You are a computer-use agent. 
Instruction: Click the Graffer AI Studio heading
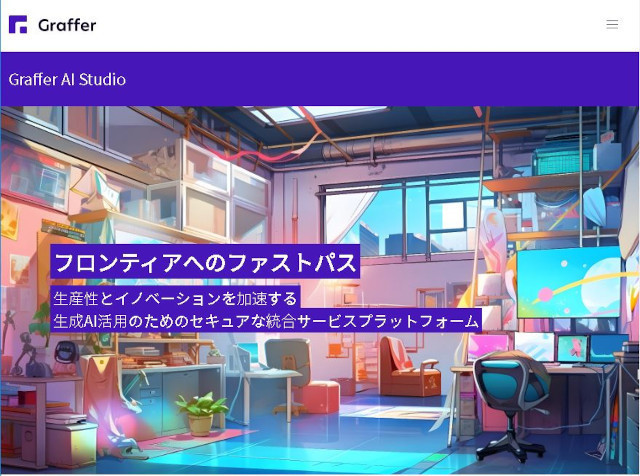[x=67, y=79]
